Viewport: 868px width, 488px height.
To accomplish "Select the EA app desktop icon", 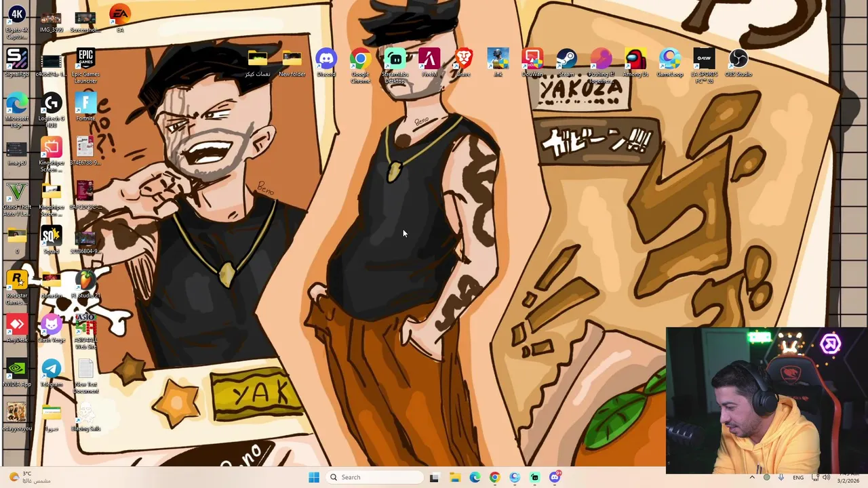I will tap(120, 19).
